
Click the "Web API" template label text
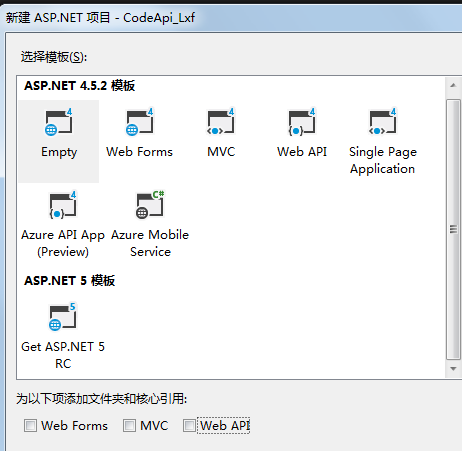(x=302, y=152)
